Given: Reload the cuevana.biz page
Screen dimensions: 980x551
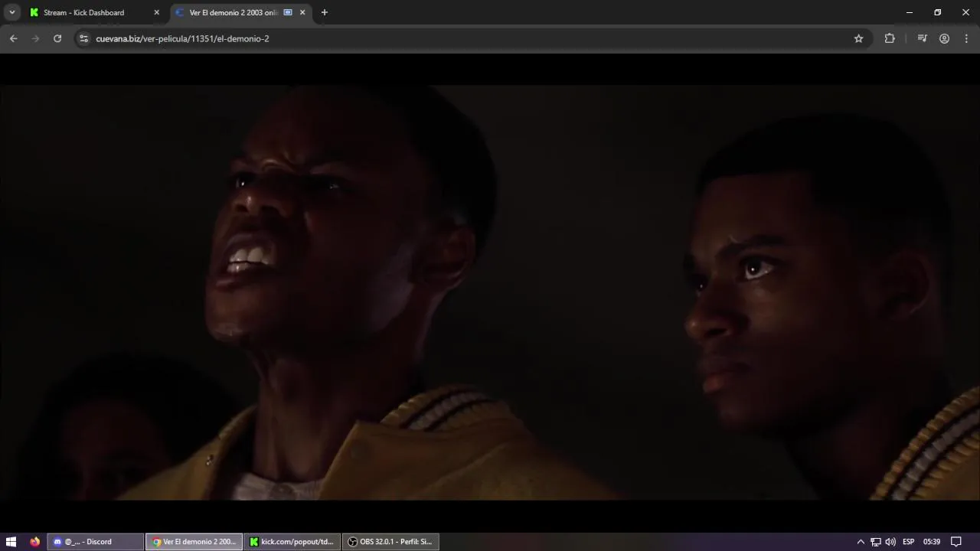Looking at the screenshot, I should tap(57, 38).
